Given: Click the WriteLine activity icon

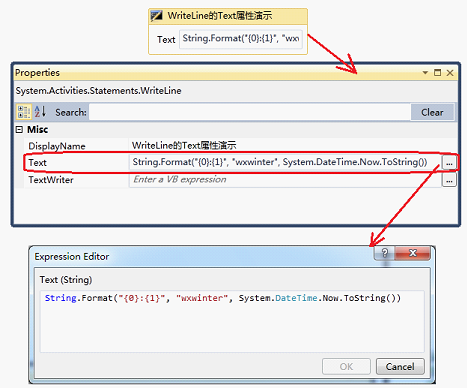Looking at the screenshot, I should [156, 16].
